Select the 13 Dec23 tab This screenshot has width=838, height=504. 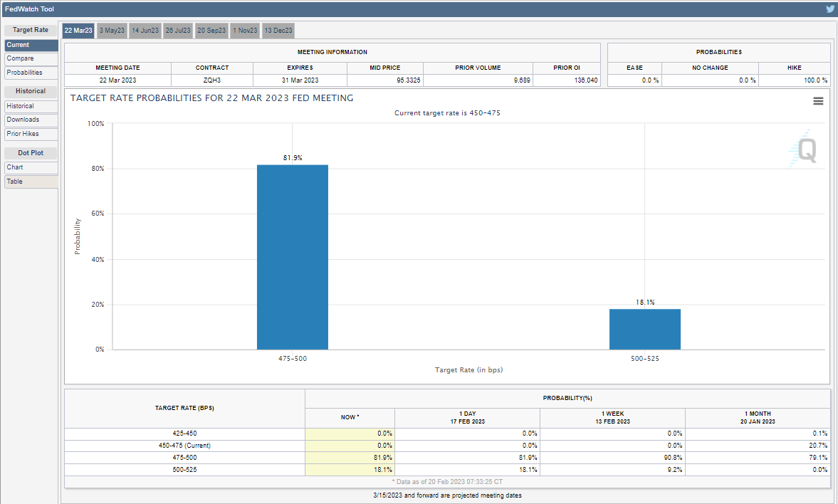(278, 31)
